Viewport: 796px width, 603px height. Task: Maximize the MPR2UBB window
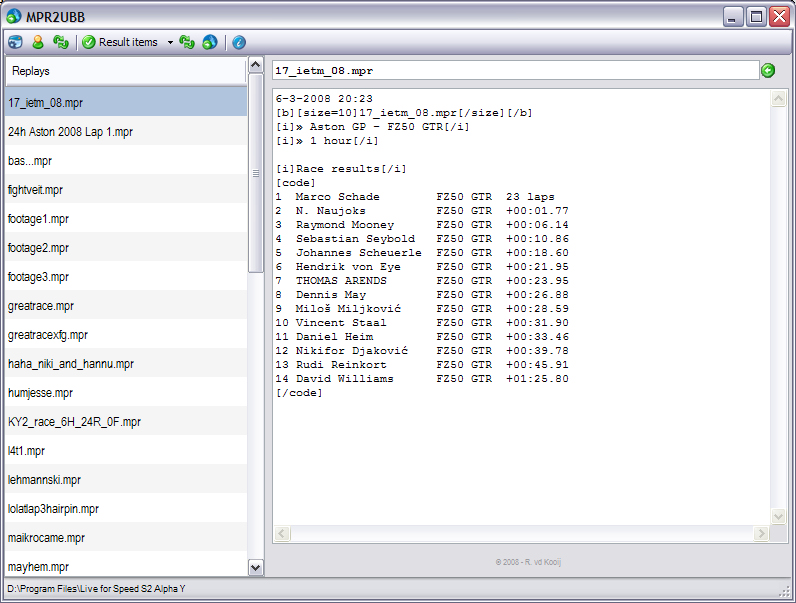[x=756, y=17]
